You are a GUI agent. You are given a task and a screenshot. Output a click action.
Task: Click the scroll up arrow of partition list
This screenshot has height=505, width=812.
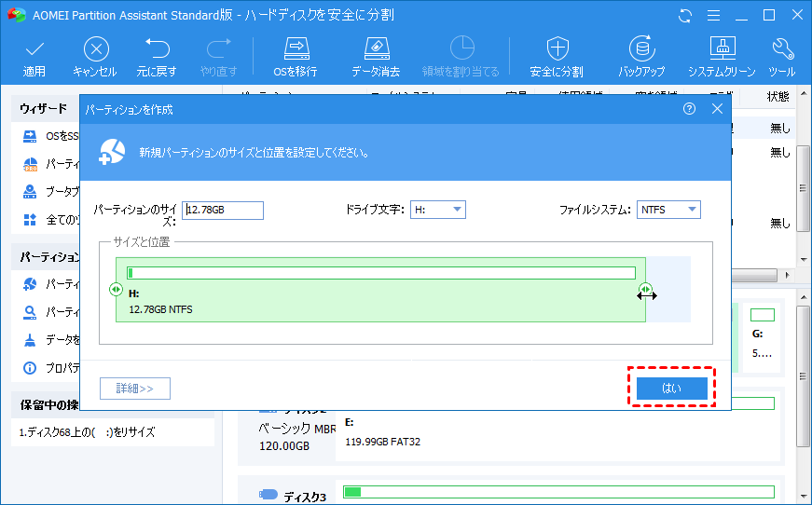(x=804, y=94)
